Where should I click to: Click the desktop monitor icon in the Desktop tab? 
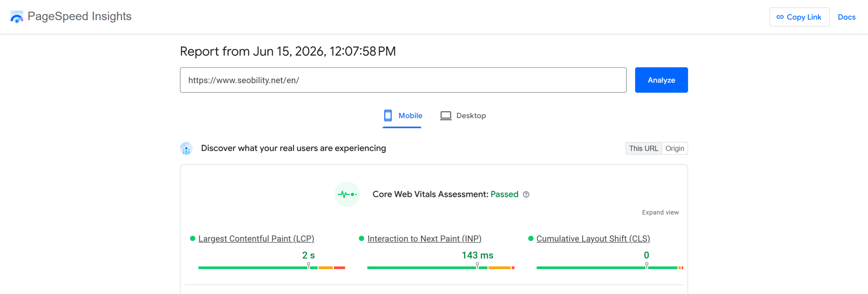pyautogui.click(x=446, y=116)
